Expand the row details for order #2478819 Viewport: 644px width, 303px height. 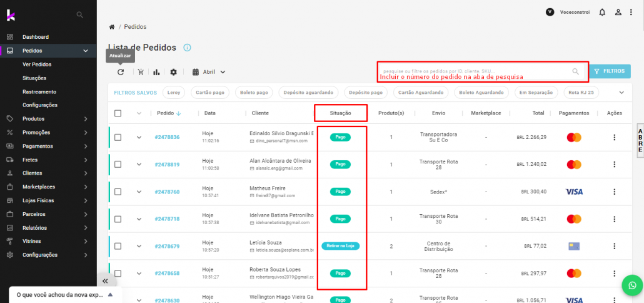139,165
